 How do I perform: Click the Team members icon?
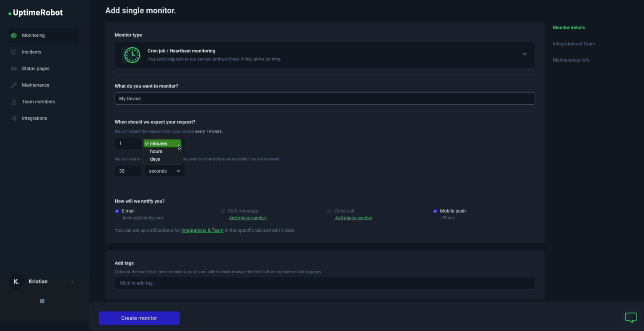pyautogui.click(x=14, y=101)
